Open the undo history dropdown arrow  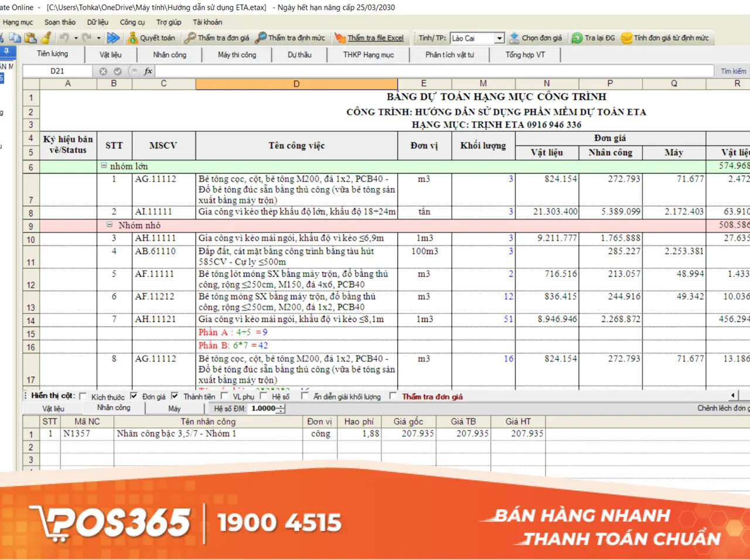click(x=76, y=38)
